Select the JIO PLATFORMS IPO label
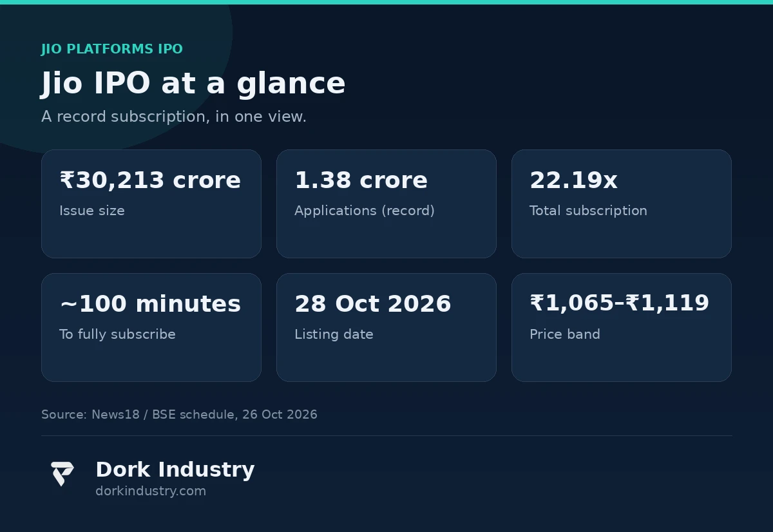This screenshot has width=773, height=532. pos(112,49)
